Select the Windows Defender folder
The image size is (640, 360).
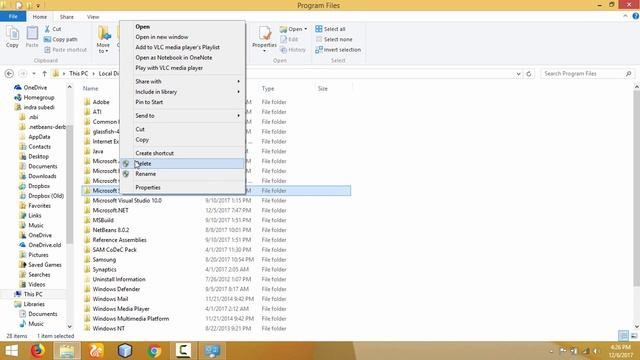point(116,289)
